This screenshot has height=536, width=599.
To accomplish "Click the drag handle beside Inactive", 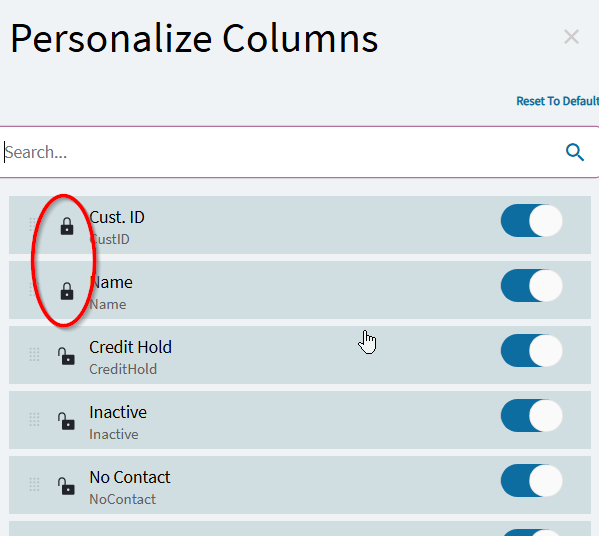I will (x=34, y=419).
